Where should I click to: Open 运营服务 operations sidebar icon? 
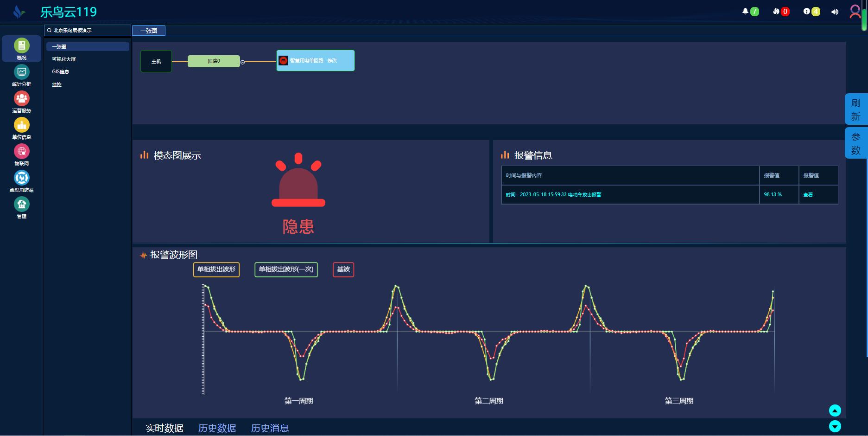tap(22, 99)
